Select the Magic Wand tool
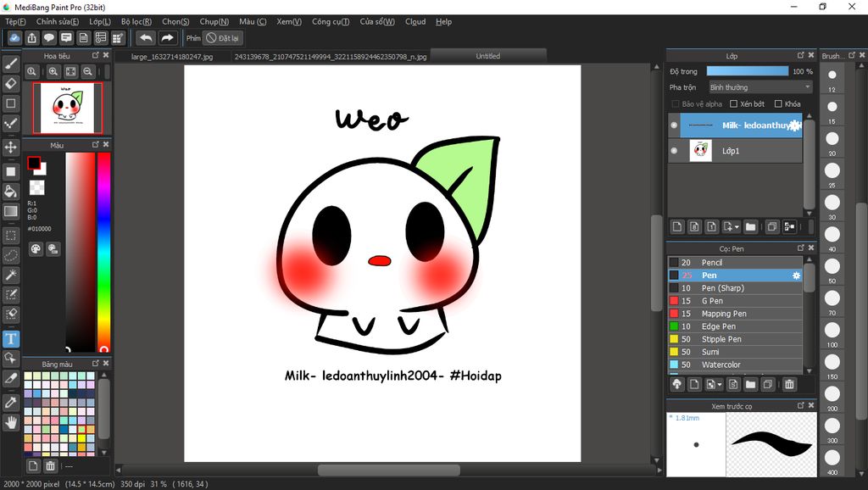Screen dimensions: 868x490 [11, 276]
